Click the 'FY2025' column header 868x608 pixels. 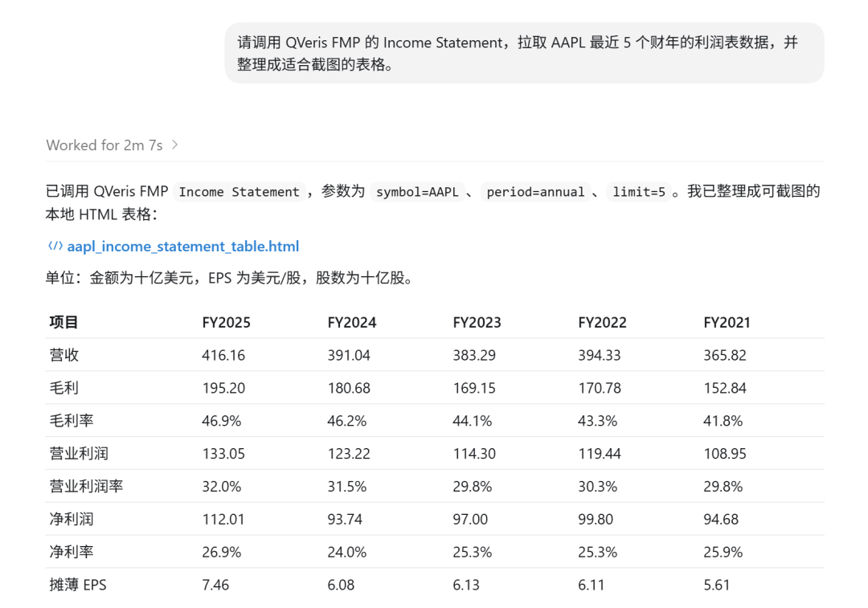click(x=226, y=323)
